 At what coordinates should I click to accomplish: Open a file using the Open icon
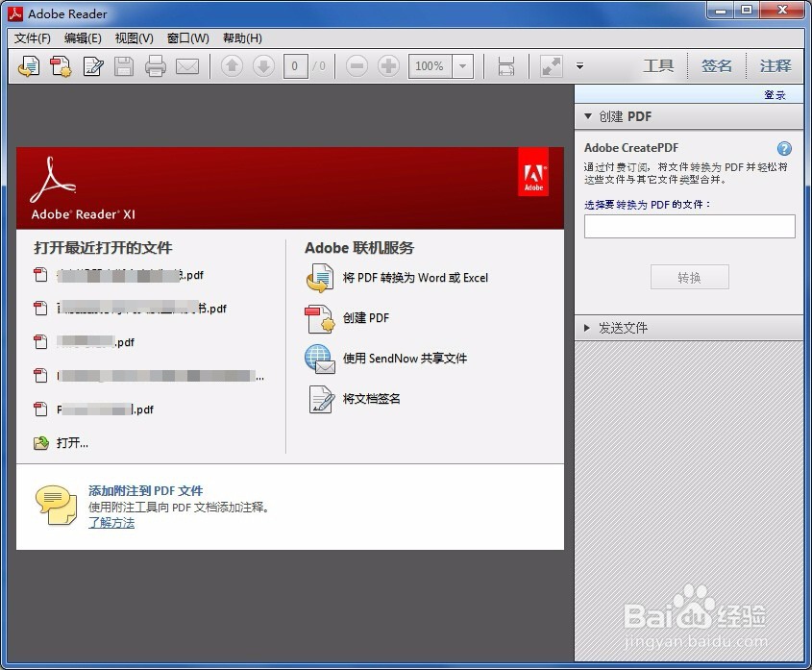click(28, 66)
